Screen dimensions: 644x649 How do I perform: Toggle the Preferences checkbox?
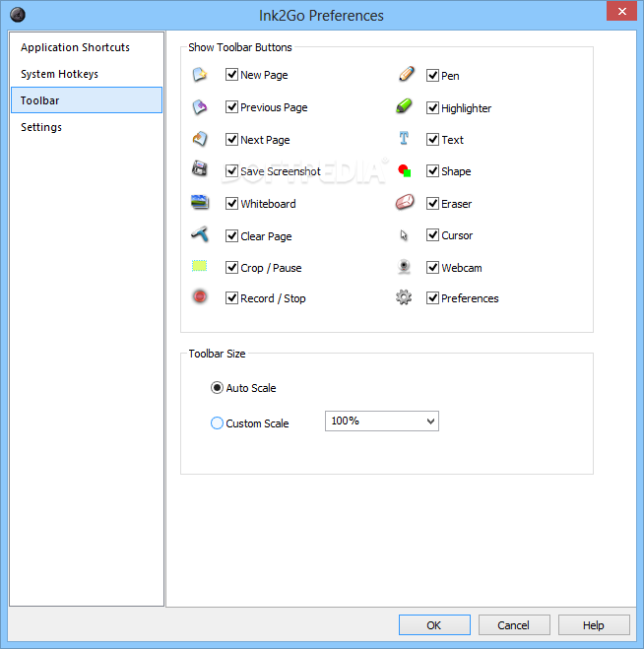(x=432, y=298)
